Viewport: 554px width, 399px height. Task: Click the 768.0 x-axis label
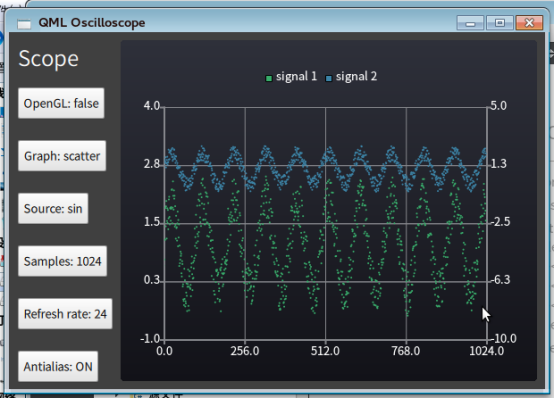coord(406,351)
